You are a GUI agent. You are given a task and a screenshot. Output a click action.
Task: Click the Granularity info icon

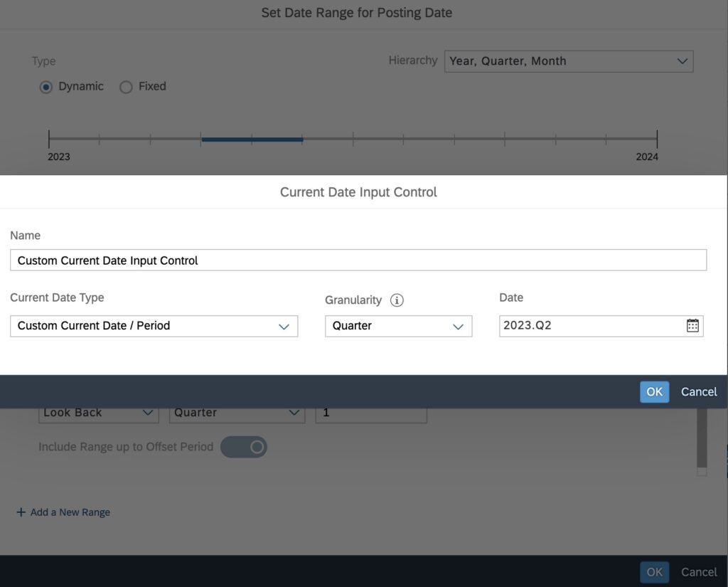tap(397, 300)
